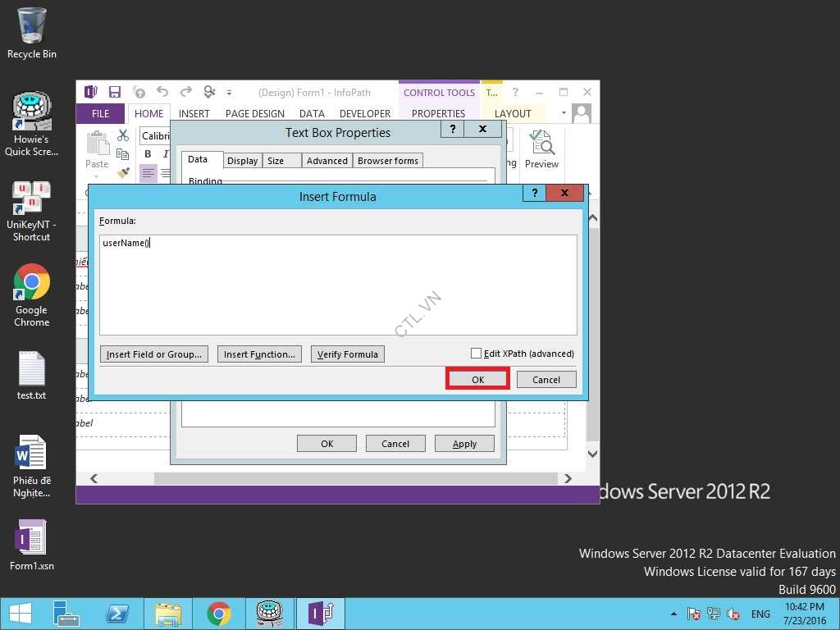The height and width of the screenshot is (630, 840).
Task: Expand the Quick Access Toolbar customize dropdown
Action: click(x=230, y=93)
